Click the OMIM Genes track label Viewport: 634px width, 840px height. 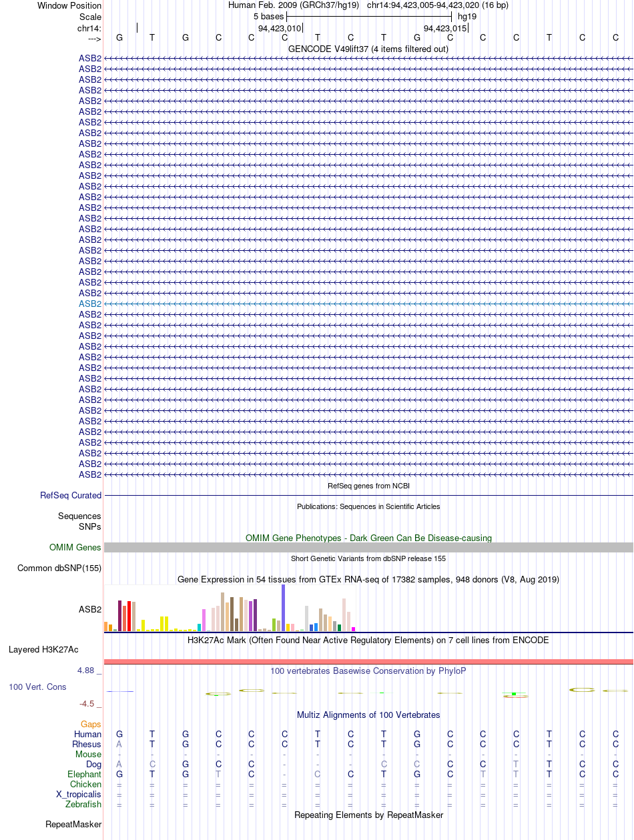(75, 548)
